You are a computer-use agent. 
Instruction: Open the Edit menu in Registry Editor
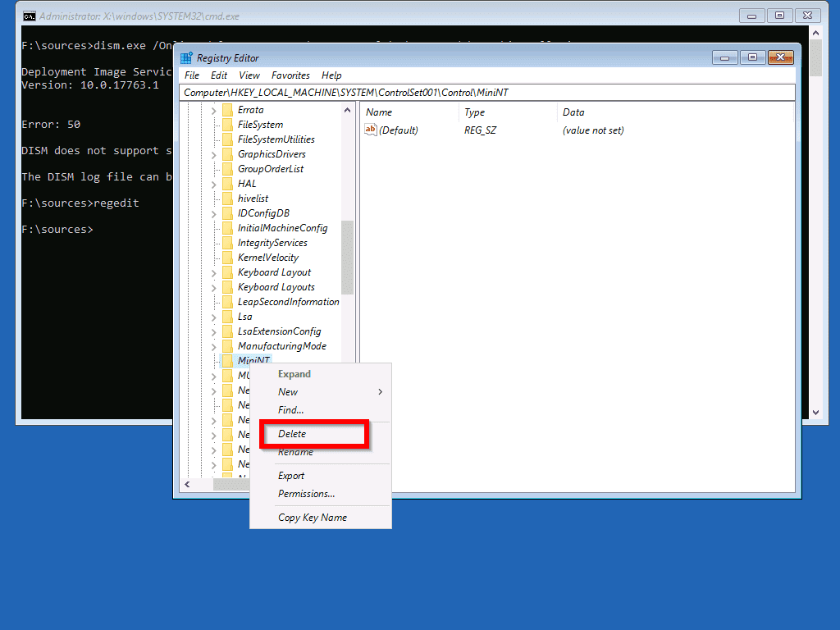(218, 75)
